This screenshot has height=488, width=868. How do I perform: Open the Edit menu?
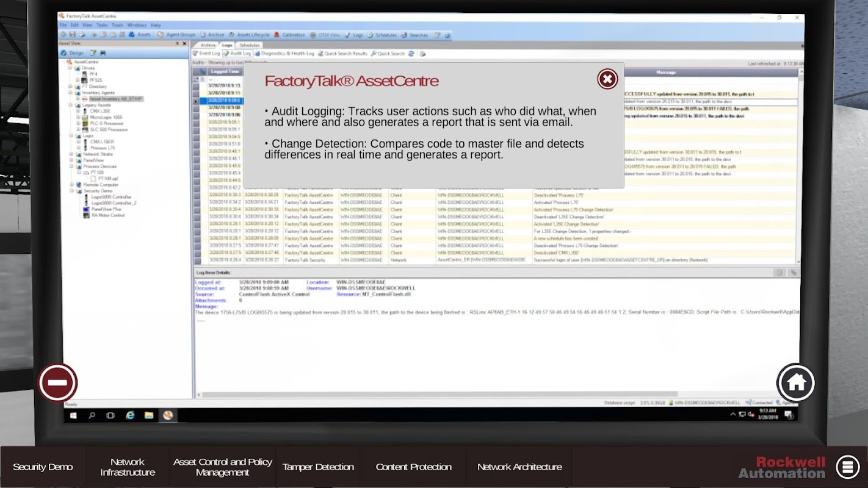pos(74,25)
